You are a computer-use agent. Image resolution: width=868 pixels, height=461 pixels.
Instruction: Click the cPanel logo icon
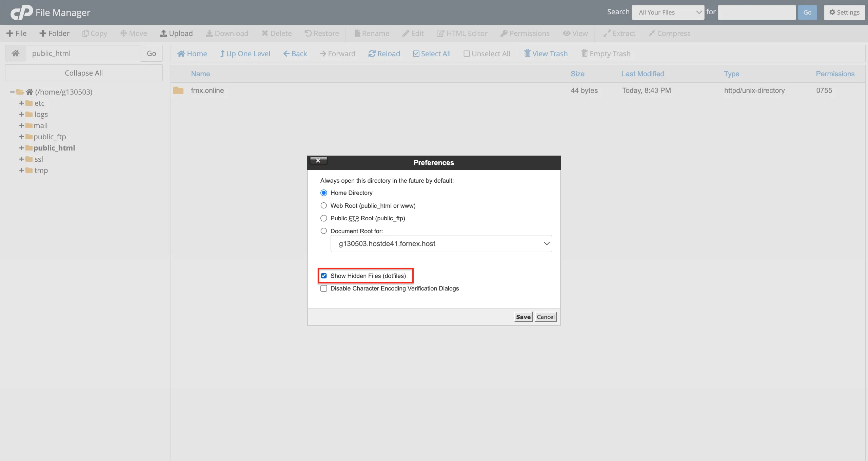pyautogui.click(x=22, y=12)
